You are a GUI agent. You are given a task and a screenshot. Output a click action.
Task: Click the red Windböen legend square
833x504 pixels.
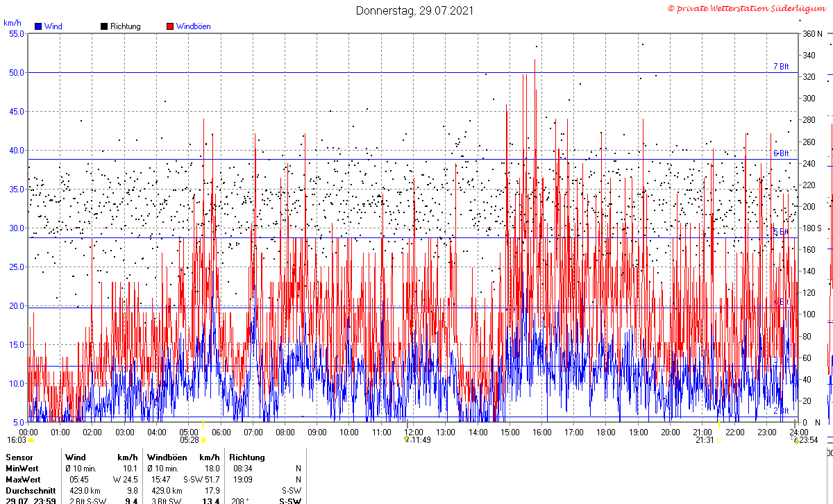pos(170,26)
